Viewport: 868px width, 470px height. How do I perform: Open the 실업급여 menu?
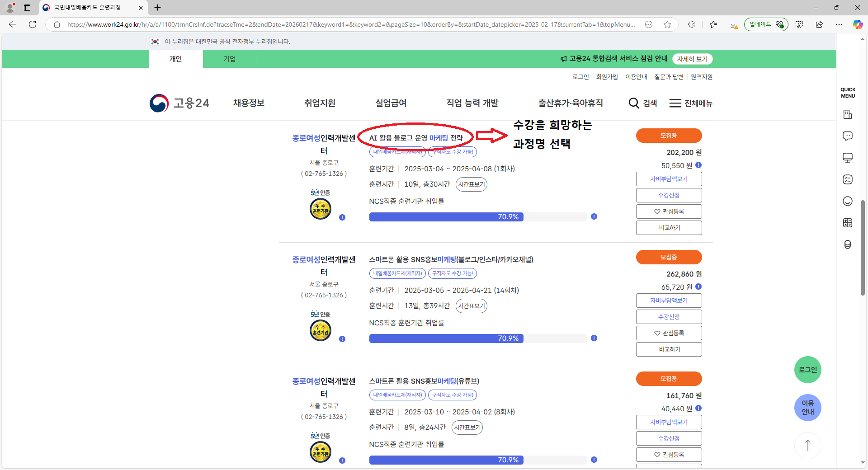(391, 103)
